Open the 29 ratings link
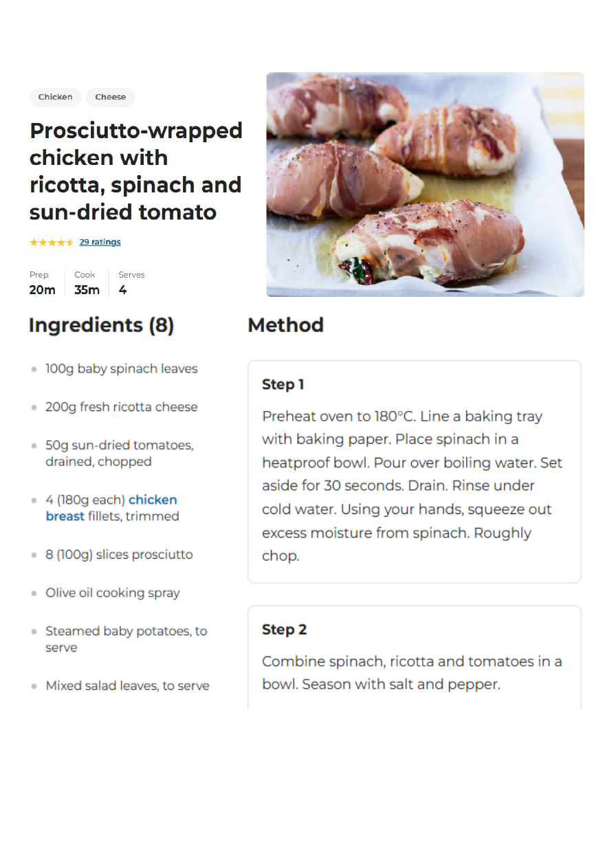Viewport: 614px width, 868px height. pyautogui.click(x=100, y=242)
